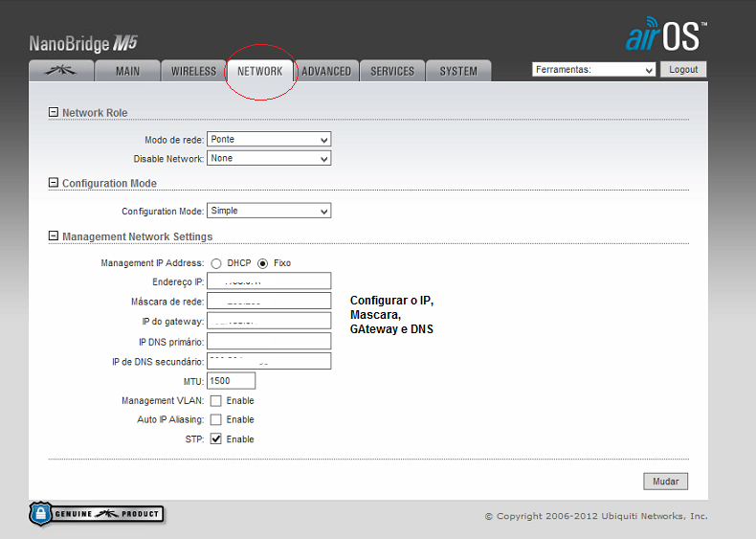Click the airOS logo

point(666,34)
